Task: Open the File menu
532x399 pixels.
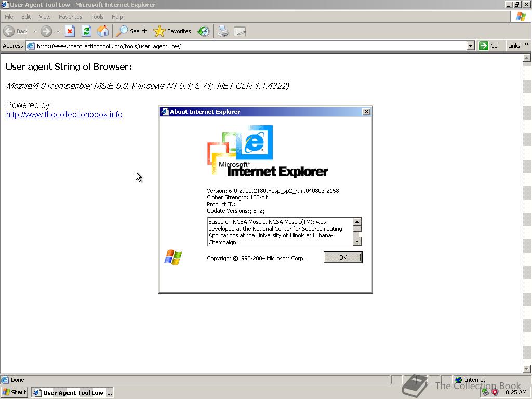Action: click(x=9, y=17)
